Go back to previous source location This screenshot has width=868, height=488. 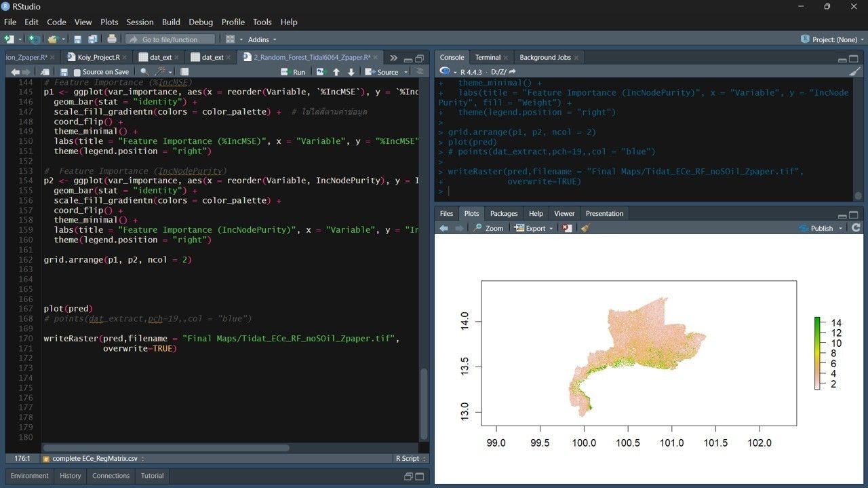point(15,72)
